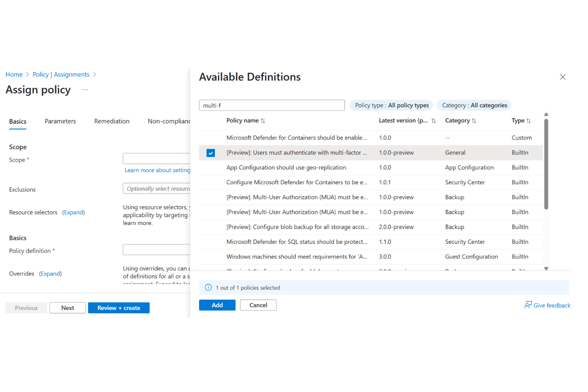This screenshot has width=588, height=392.
Task: Switch to the Basics tab
Action: point(18,122)
